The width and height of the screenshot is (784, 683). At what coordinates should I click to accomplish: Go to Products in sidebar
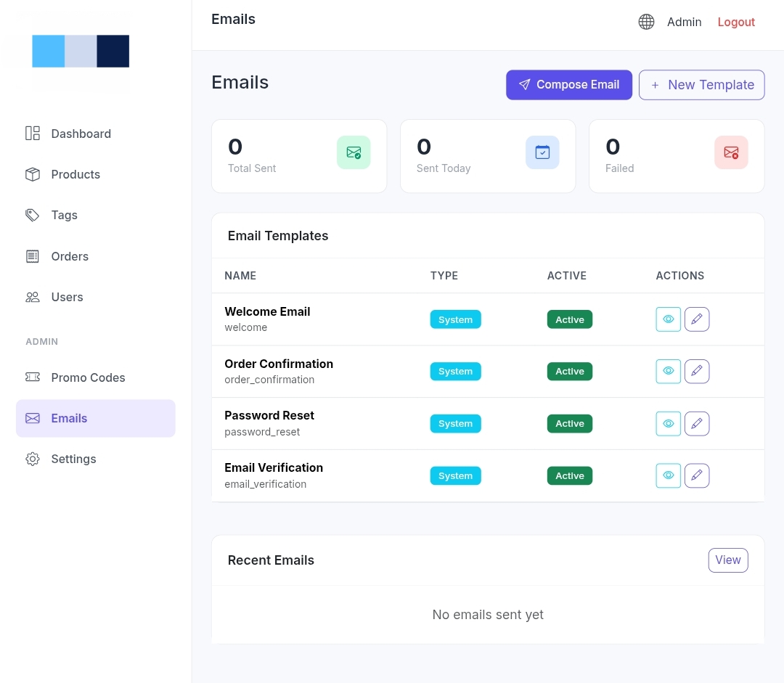pos(96,174)
